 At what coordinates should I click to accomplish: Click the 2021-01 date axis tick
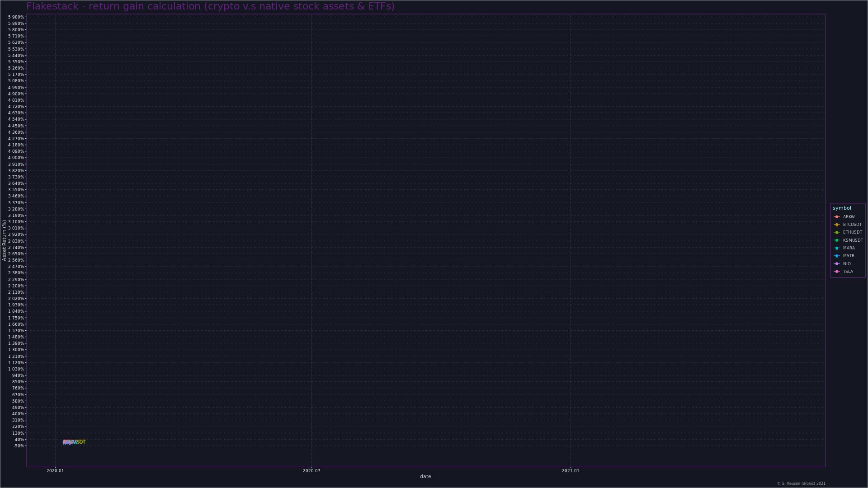(571, 471)
